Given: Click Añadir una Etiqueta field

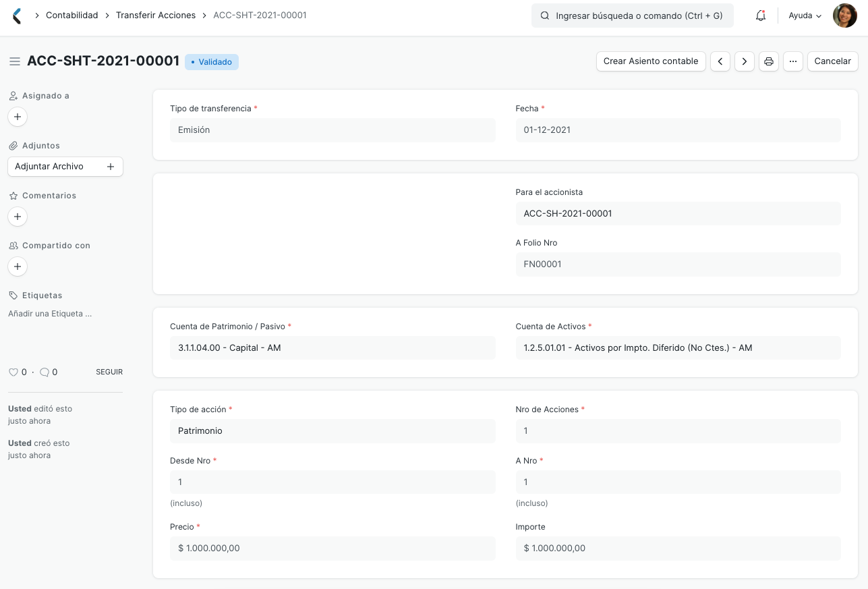Looking at the screenshot, I should click(50, 314).
